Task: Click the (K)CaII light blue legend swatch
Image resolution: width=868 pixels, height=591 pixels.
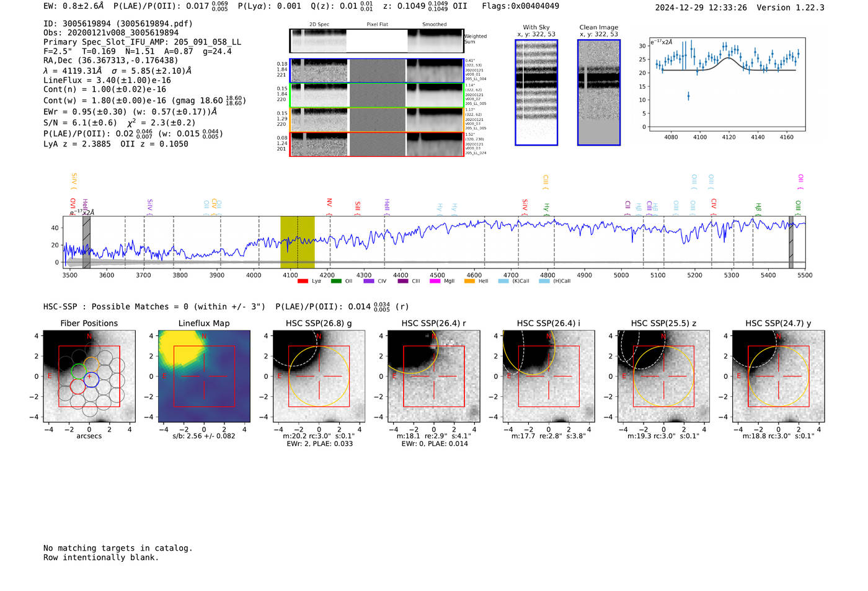Action: pos(503,281)
